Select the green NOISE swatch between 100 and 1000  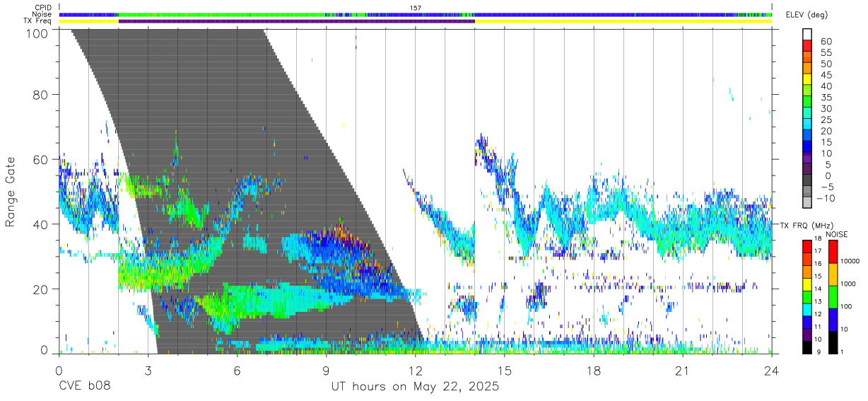click(x=833, y=296)
